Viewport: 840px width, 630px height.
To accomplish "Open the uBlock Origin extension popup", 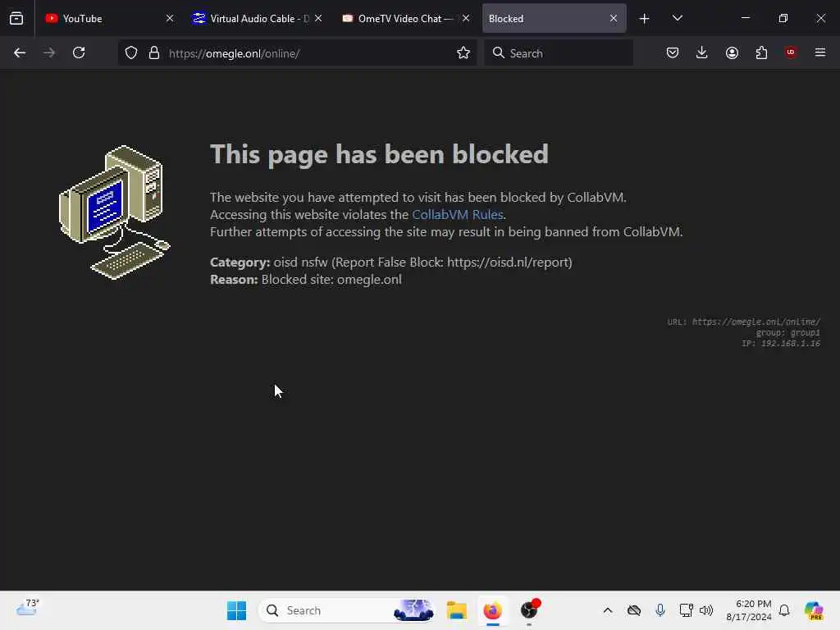I will [791, 52].
